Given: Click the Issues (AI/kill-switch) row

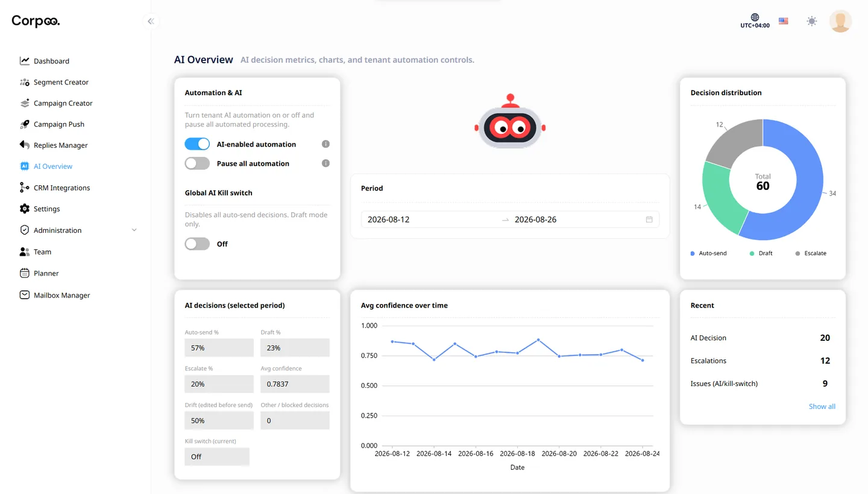Looking at the screenshot, I should pyautogui.click(x=763, y=384).
